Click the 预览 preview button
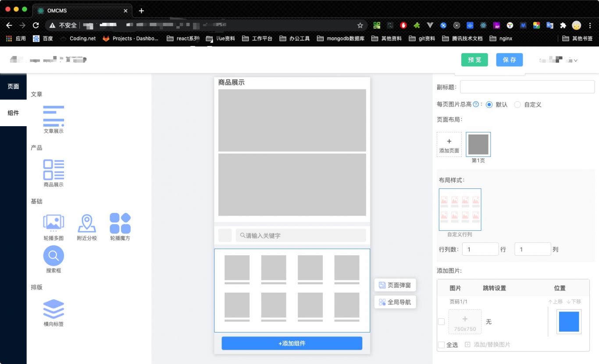Viewport: 599px width, 364px height. click(474, 60)
